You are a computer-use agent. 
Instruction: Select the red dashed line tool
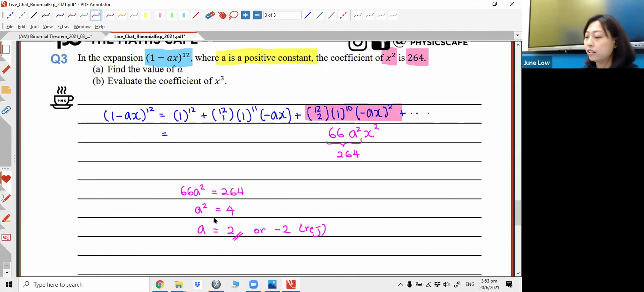(x=343, y=16)
